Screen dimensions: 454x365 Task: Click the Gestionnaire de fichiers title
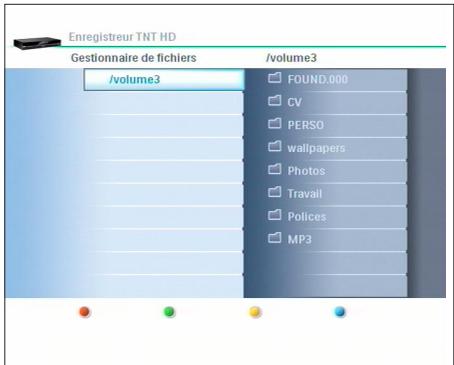pyautogui.click(x=134, y=58)
